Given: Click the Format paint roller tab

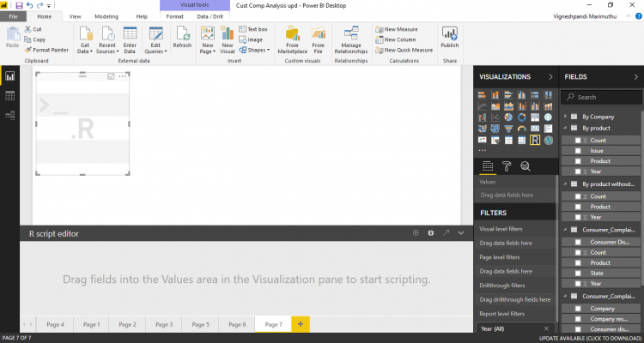Looking at the screenshot, I should pos(506,166).
